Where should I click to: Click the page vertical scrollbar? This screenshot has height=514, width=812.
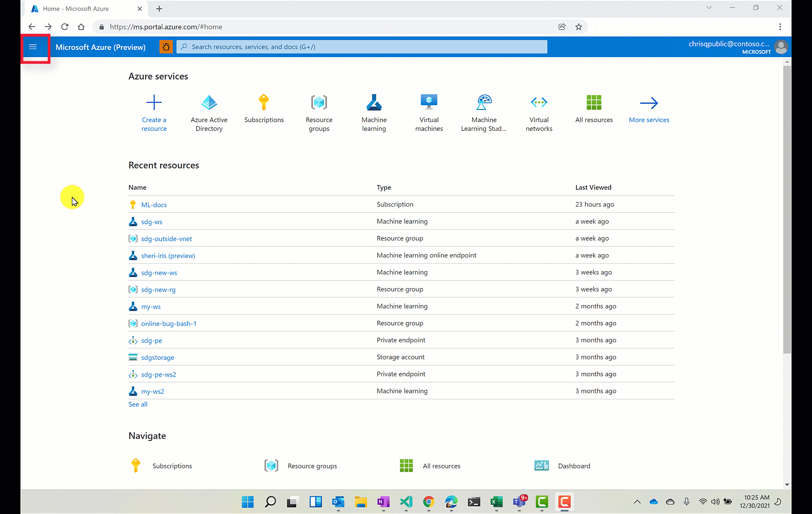pyautogui.click(x=787, y=209)
